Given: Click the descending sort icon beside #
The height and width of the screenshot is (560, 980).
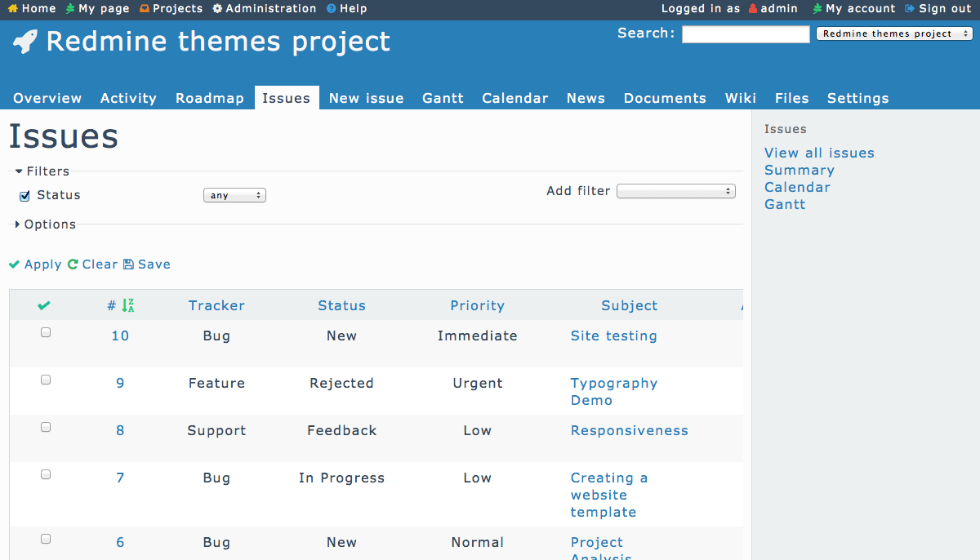Looking at the screenshot, I should pos(127,305).
